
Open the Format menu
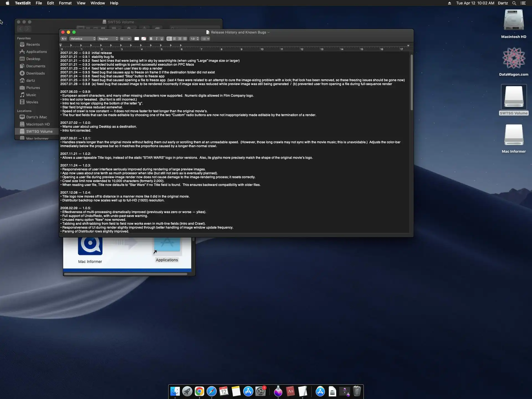(x=65, y=3)
